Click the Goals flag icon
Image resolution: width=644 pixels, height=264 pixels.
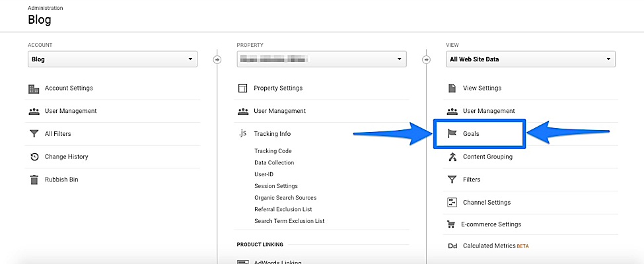pyautogui.click(x=452, y=134)
